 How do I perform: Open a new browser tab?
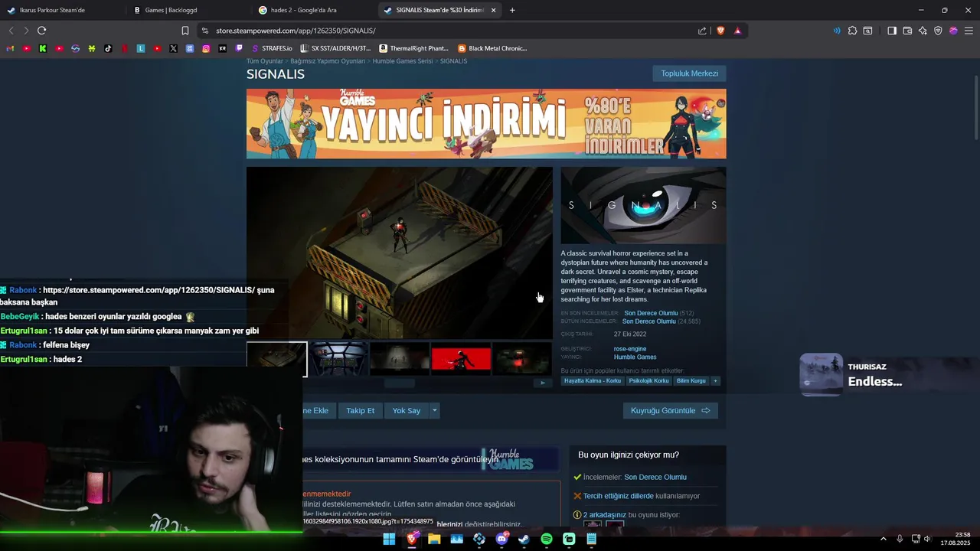512,10
